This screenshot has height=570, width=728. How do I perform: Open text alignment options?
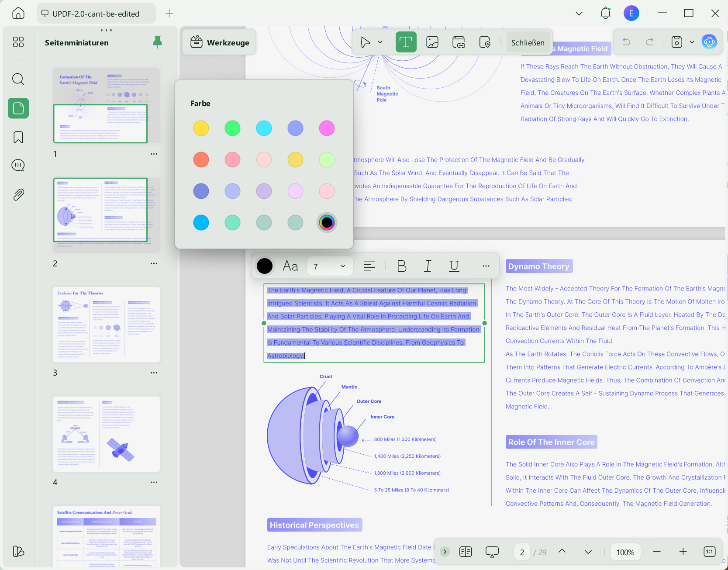(369, 266)
